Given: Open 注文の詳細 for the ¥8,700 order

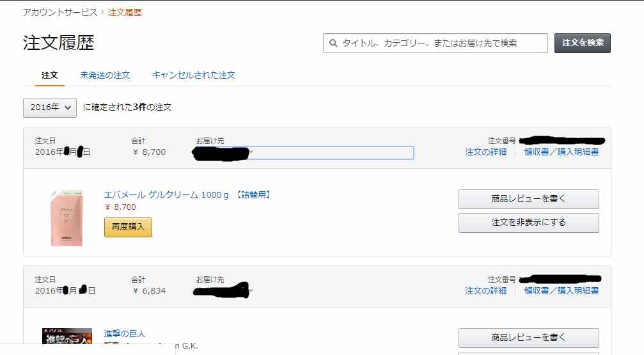Looking at the screenshot, I should 486,152.
